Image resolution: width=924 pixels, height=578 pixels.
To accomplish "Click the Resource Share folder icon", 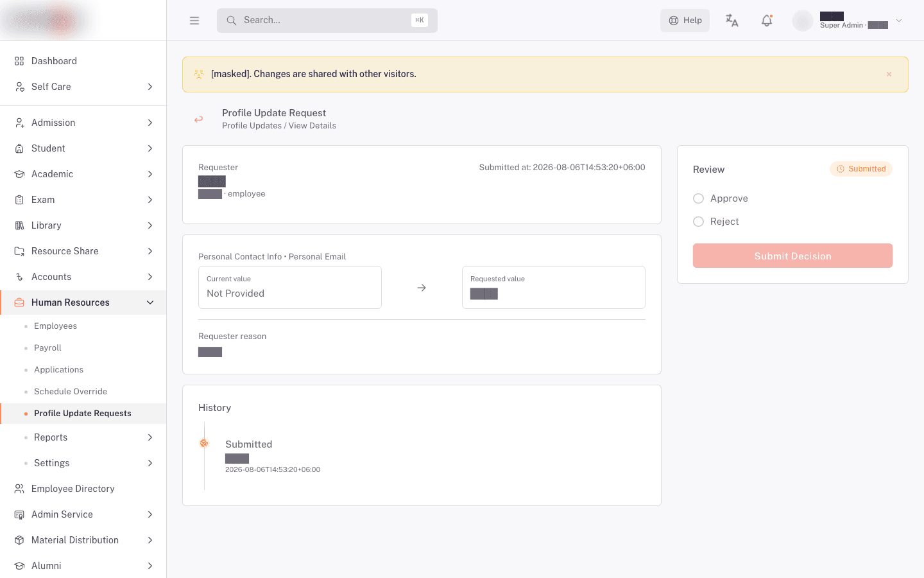I will (x=19, y=251).
